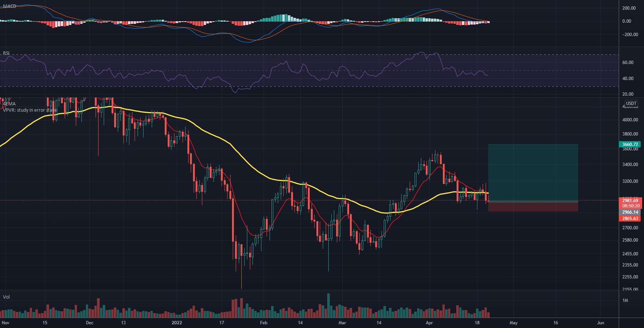Click the 40.00 RSI scale label
644x328 pixels.
pyautogui.click(x=628, y=79)
